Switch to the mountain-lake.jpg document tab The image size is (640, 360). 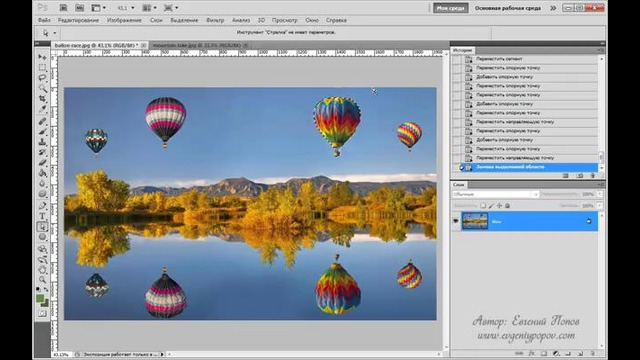click(196, 45)
